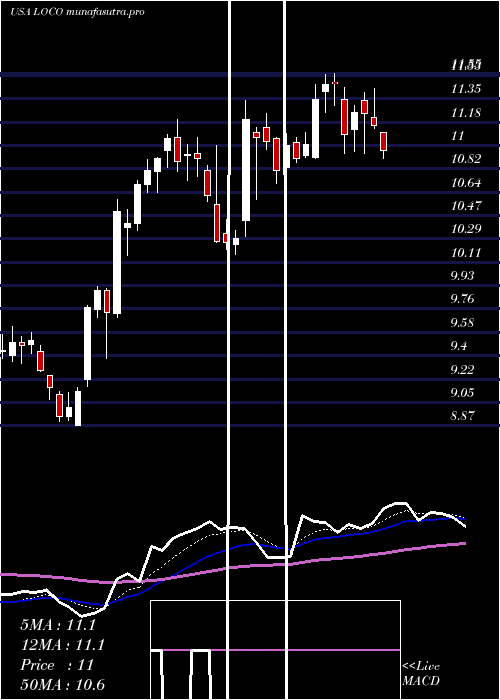This screenshot has width=500, height=700.
Task: Click the 9.93 price axis label
Action: tap(462, 275)
